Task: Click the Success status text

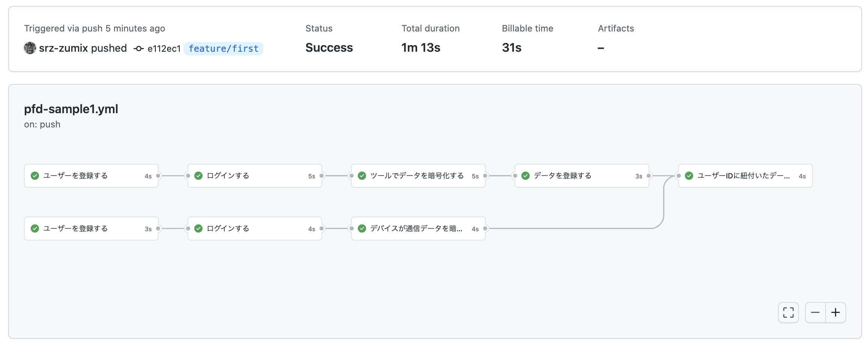Action: click(x=329, y=48)
